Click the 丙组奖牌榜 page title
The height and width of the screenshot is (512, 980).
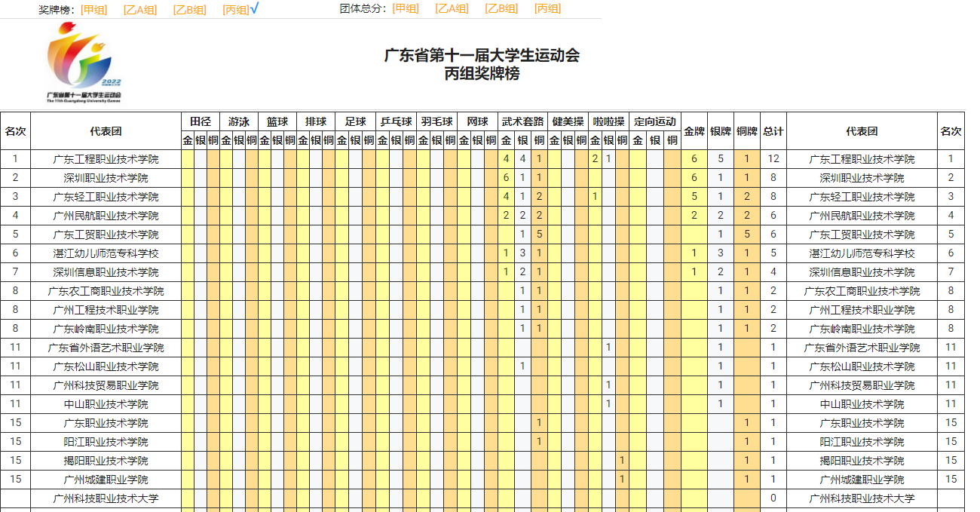click(x=482, y=74)
